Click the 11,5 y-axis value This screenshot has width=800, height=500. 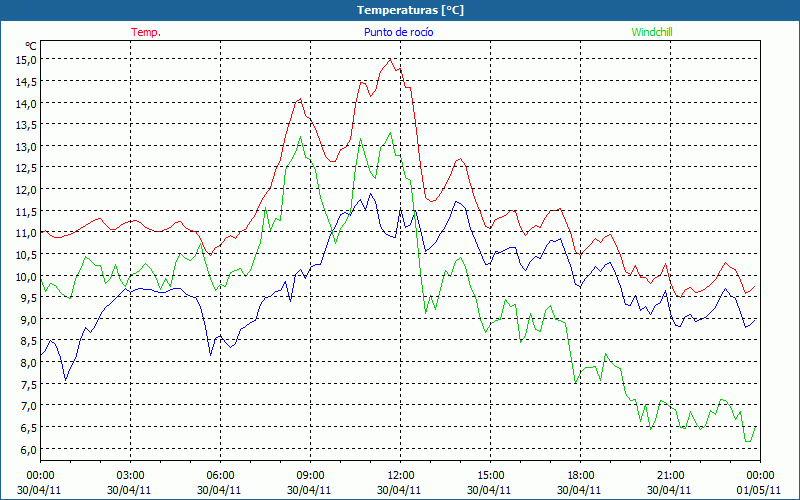coord(26,212)
